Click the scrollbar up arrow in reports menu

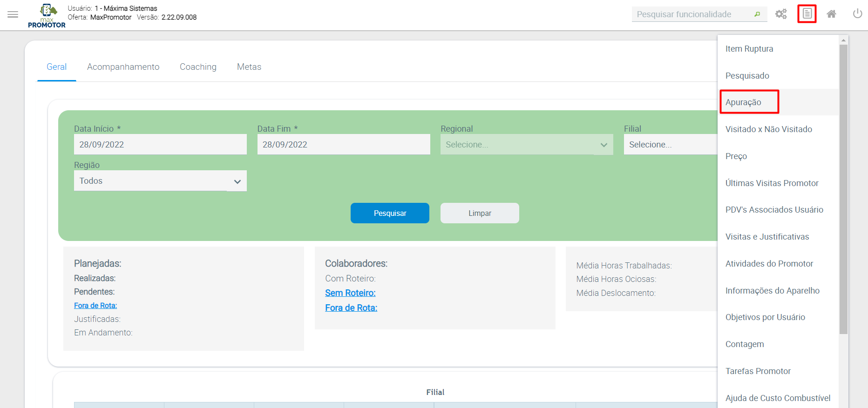(843, 40)
